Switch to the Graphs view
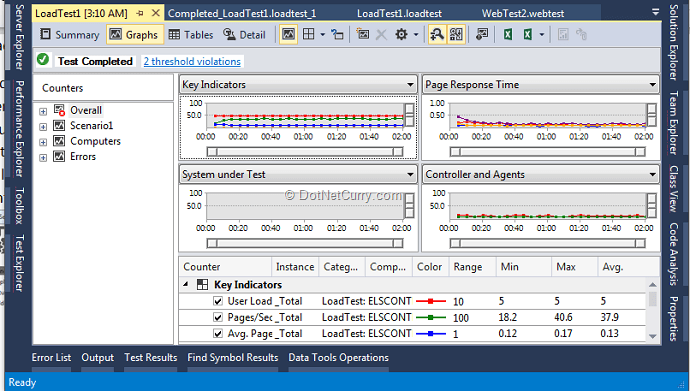 click(134, 35)
